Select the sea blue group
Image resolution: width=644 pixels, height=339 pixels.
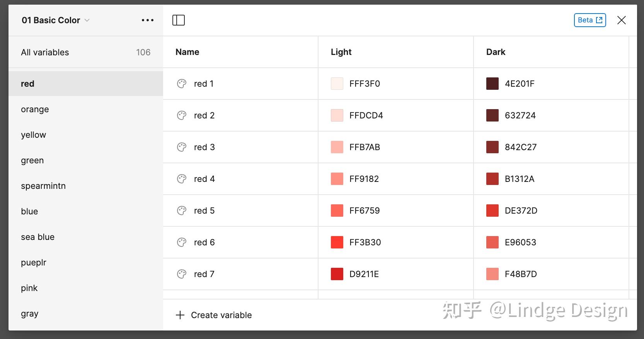[37, 237]
